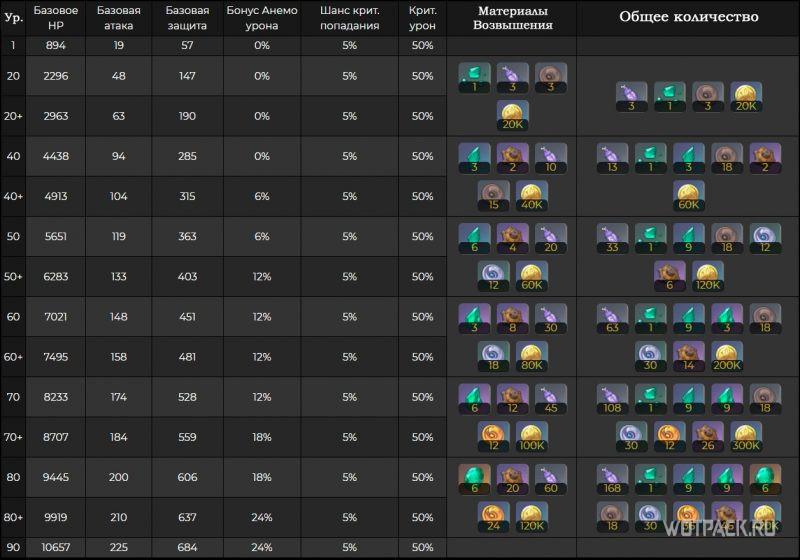The height and width of the screenshot is (560, 800).
Task: Click base attack value 104
Action: pos(118,196)
